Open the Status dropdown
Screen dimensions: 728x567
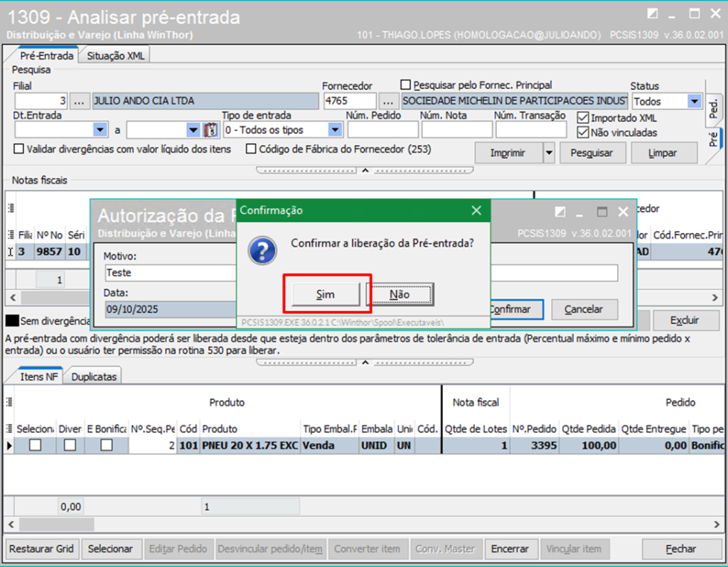tap(694, 102)
